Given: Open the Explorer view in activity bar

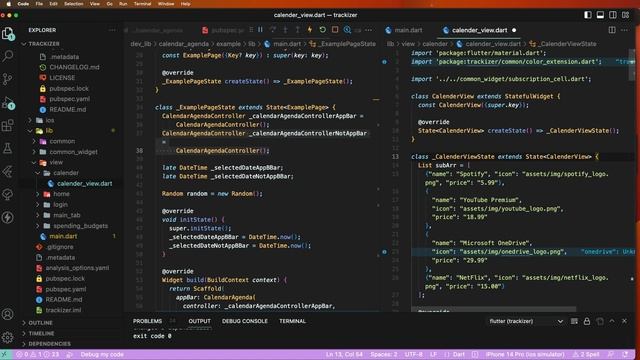Looking at the screenshot, I should [8, 33].
